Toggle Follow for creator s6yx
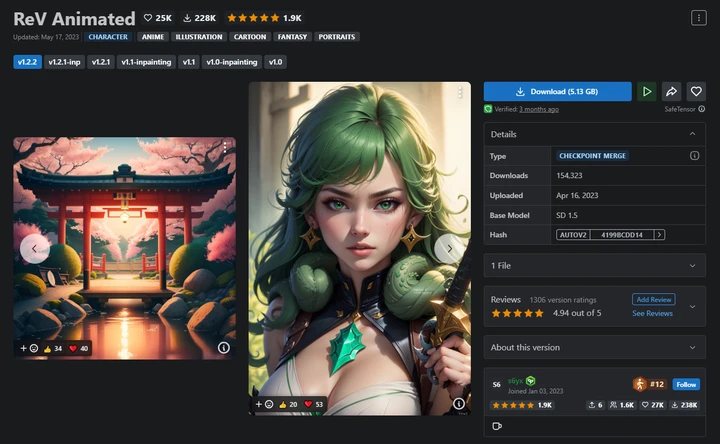720x444 pixels. (x=686, y=384)
